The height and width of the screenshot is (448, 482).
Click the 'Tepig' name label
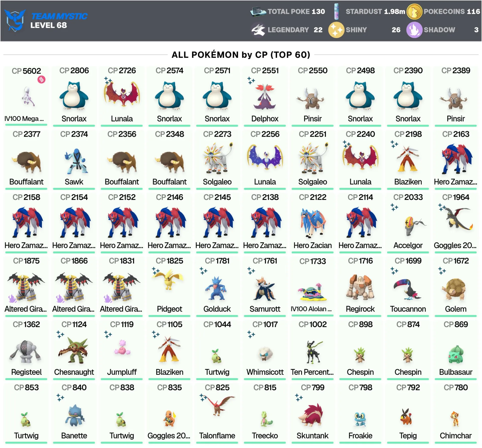408,436
